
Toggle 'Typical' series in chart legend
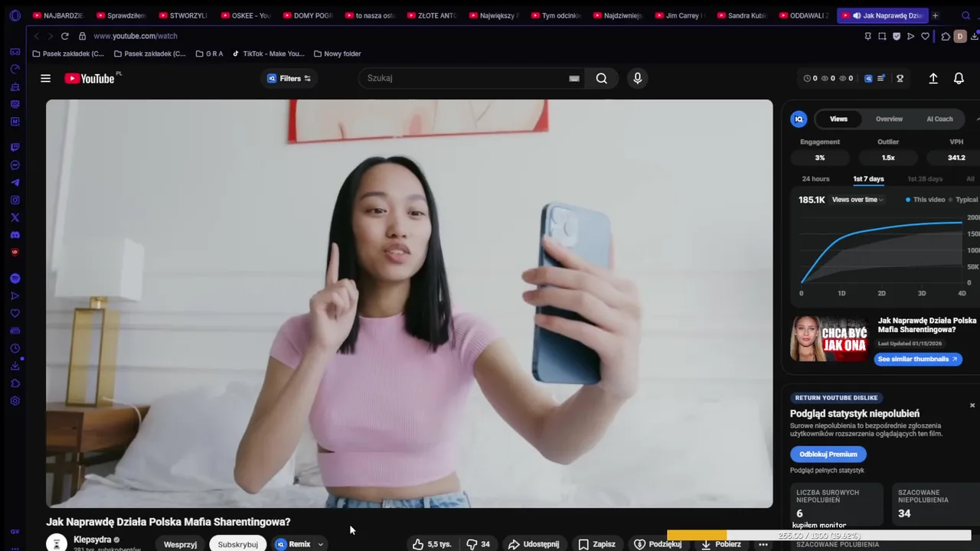click(x=964, y=200)
